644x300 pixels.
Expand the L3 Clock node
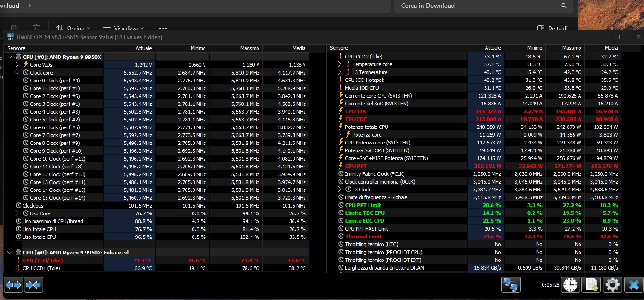pos(340,190)
